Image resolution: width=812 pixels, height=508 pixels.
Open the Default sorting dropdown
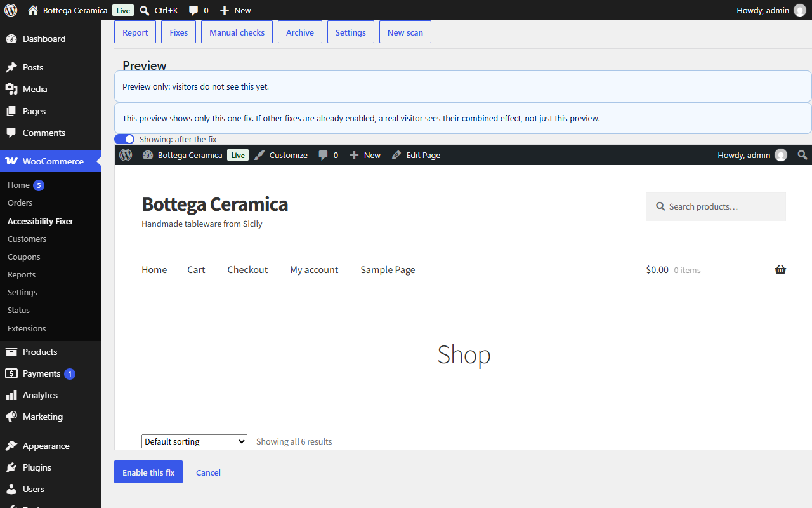(194, 441)
